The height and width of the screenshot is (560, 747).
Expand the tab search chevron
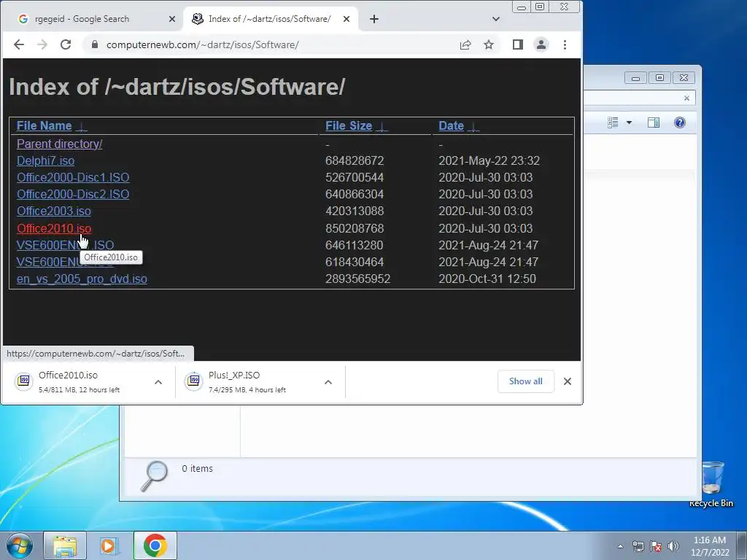tap(496, 19)
